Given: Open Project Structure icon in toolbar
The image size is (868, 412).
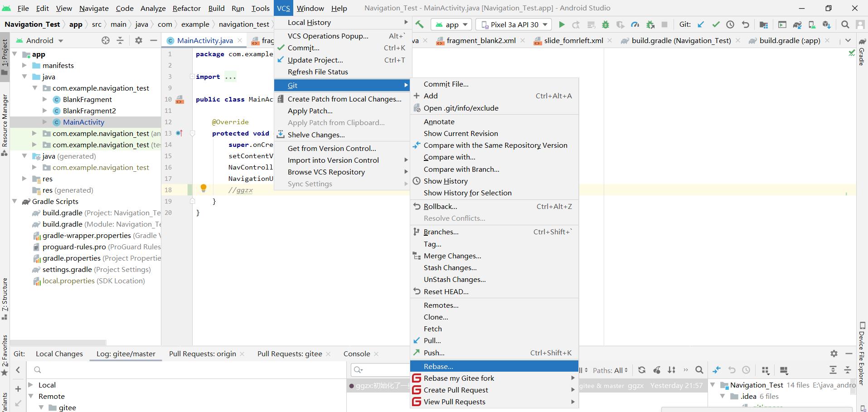Looking at the screenshot, I should coord(764,24).
